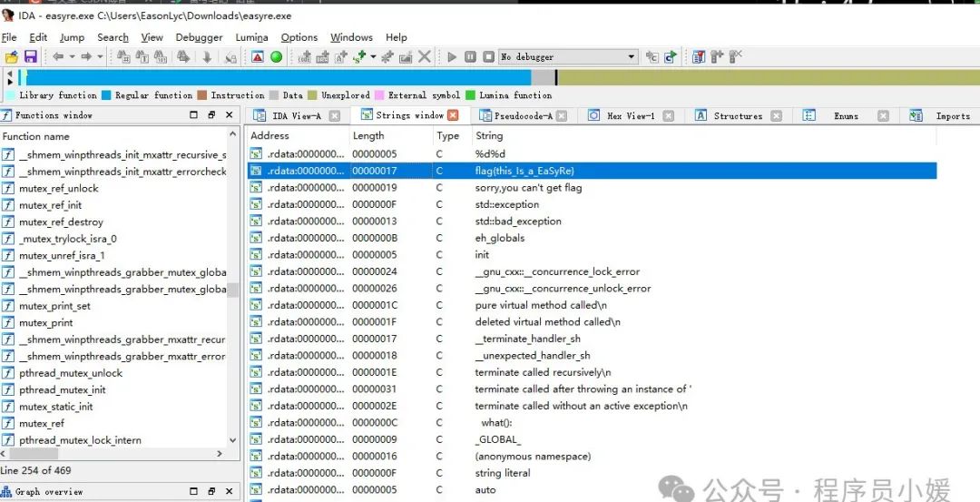Screen dimensions: 980x502
Task: Click the X undefine toolbar icon
Action: (x=425, y=57)
